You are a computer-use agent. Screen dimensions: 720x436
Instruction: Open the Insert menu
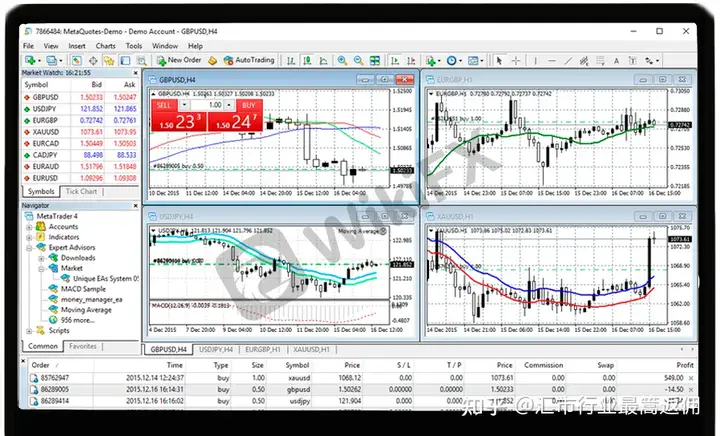[77, 46]
